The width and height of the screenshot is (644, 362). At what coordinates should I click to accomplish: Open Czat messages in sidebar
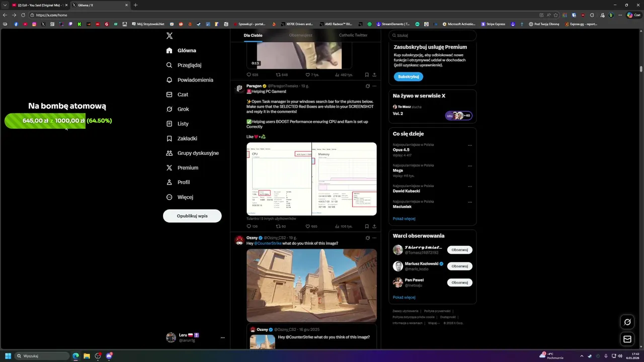point(177,95)
